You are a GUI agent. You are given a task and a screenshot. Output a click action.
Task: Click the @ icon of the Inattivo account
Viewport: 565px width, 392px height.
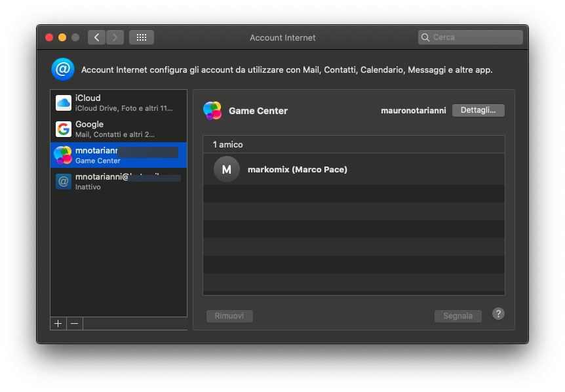click(x=64, y=182)
